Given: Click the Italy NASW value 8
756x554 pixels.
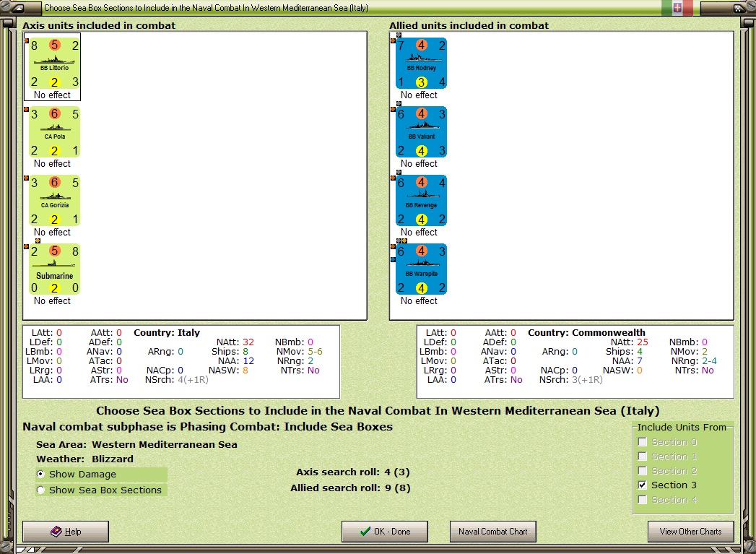Looking at the screenshot, I should [246, 371].
